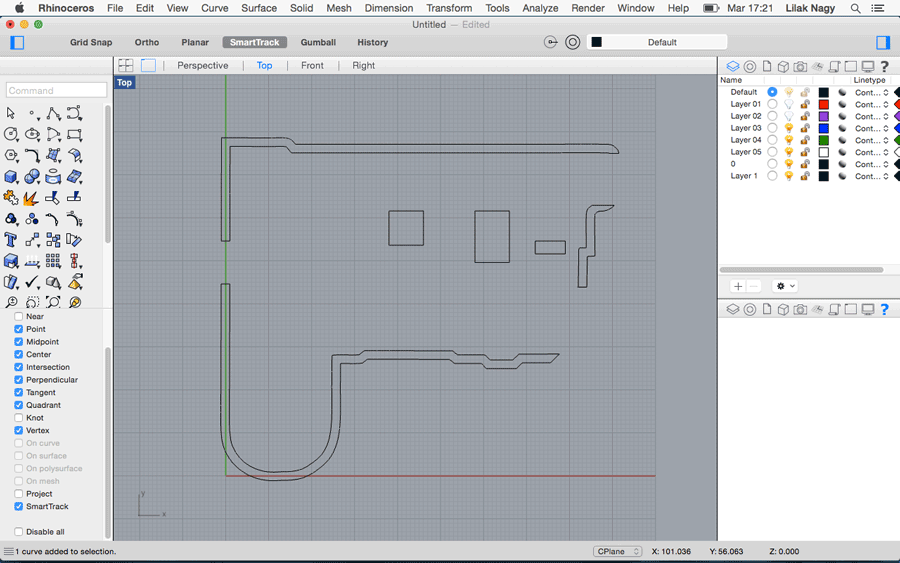Image resolution: width=900 pixels, height=563 pixels.
Task: Select the arrow pointer selection tool
Action: 10,113
